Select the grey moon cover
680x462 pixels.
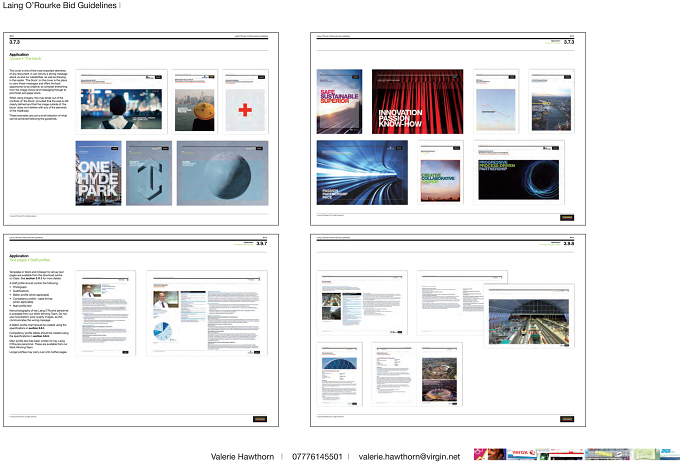click(x=222, y=173)
